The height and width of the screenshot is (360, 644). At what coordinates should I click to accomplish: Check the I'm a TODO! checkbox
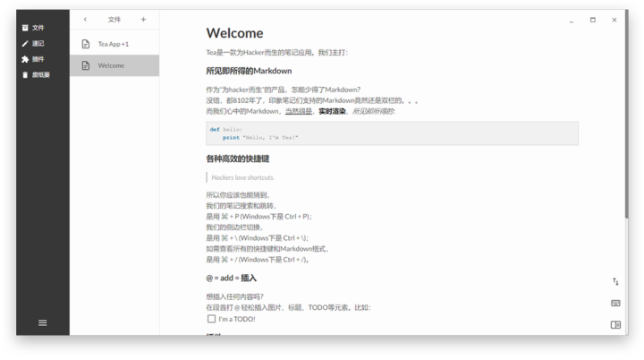(x=211, y=319)
